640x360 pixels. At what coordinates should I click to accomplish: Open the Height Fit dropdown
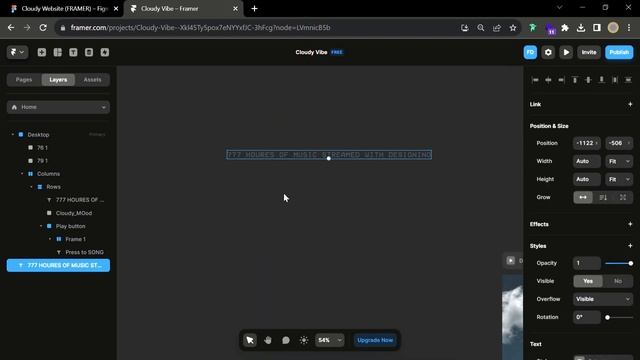coord(619,179)
